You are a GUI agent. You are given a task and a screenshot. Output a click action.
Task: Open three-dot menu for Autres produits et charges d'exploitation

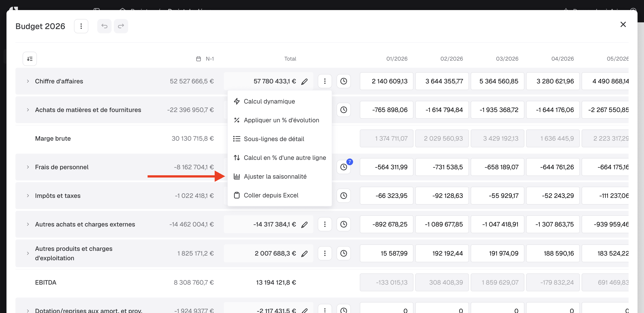pyautogui.click(x=325, y=253)
